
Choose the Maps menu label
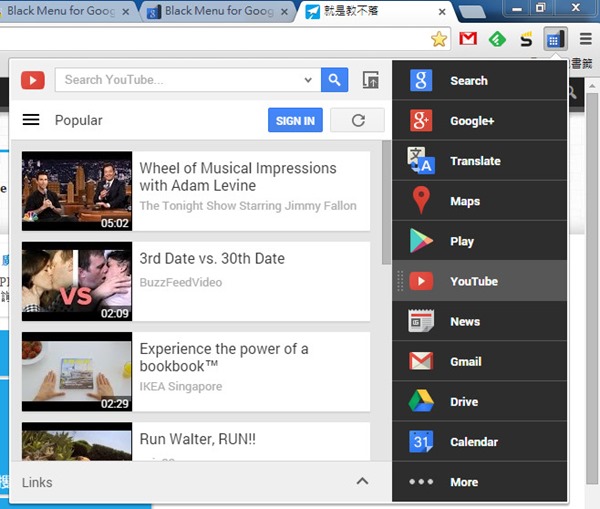465,201
